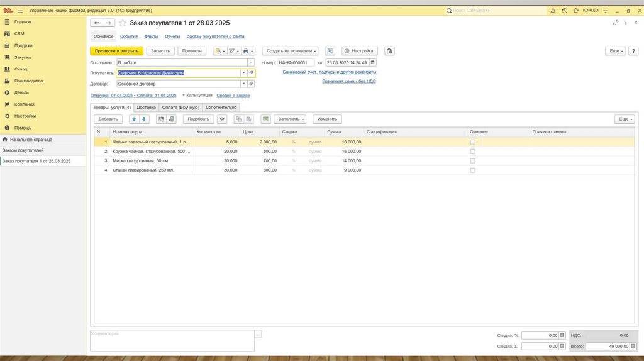The width and height of the screenshot is (644, 361).
Task: Expand the Договор dropdown arrow
Action: pos(243,84)
